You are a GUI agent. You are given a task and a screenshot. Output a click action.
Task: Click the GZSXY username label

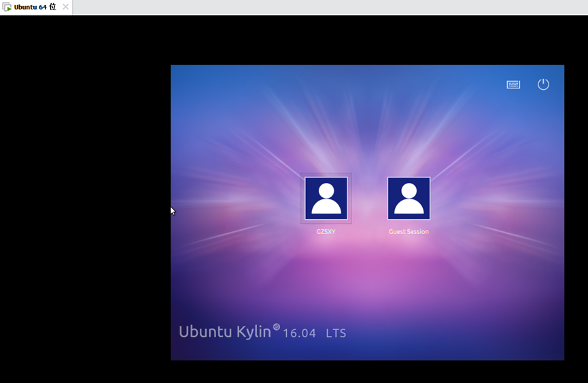tap(326, 231)
